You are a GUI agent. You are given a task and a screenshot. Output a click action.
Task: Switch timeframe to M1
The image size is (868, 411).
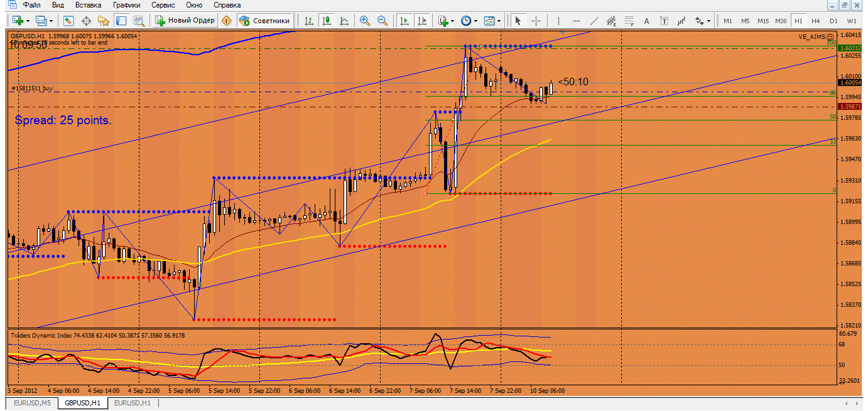tap(728, 21)
